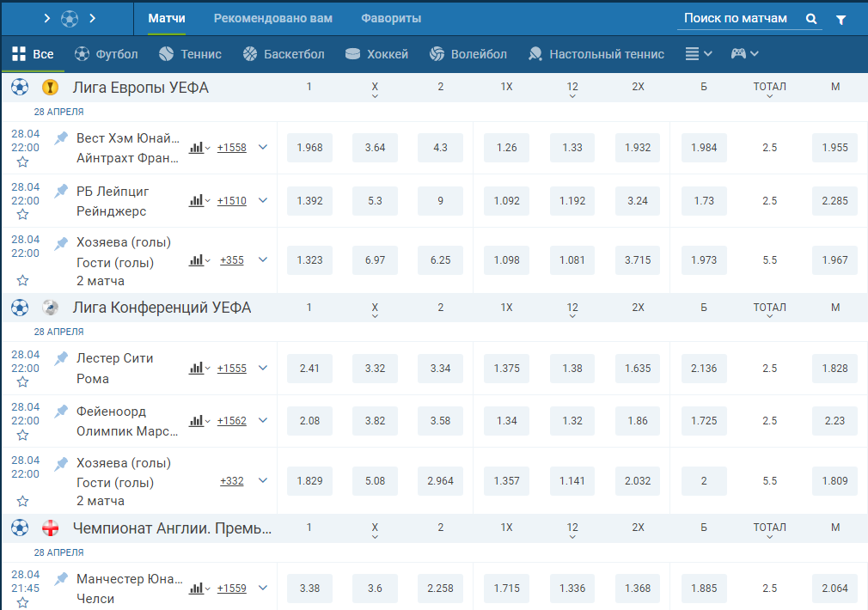Click the Лига Европы УЕФА trophy icon
The height and width of the screenshot is (610, 868).
50,88
